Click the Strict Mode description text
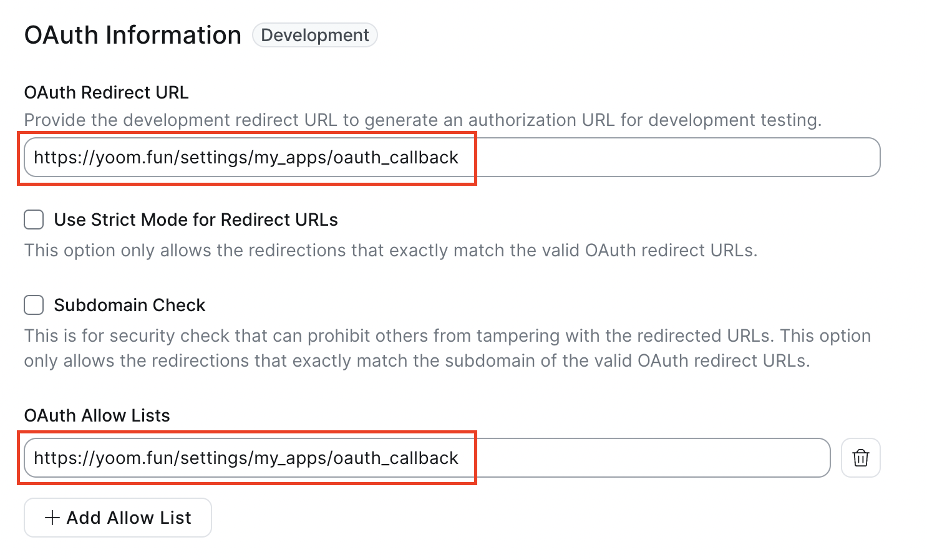Screen dimensions: 927x560 pyautogui.click(x=390, y=250)
